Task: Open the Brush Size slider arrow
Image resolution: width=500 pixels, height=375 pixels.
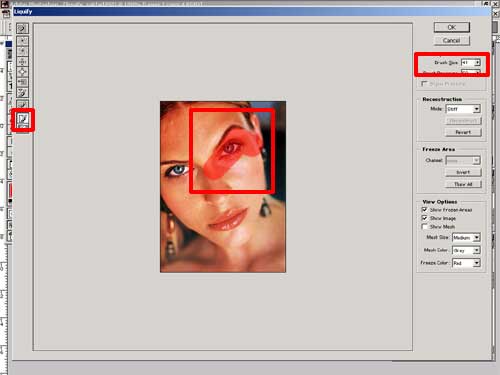Action: point(477,63)
